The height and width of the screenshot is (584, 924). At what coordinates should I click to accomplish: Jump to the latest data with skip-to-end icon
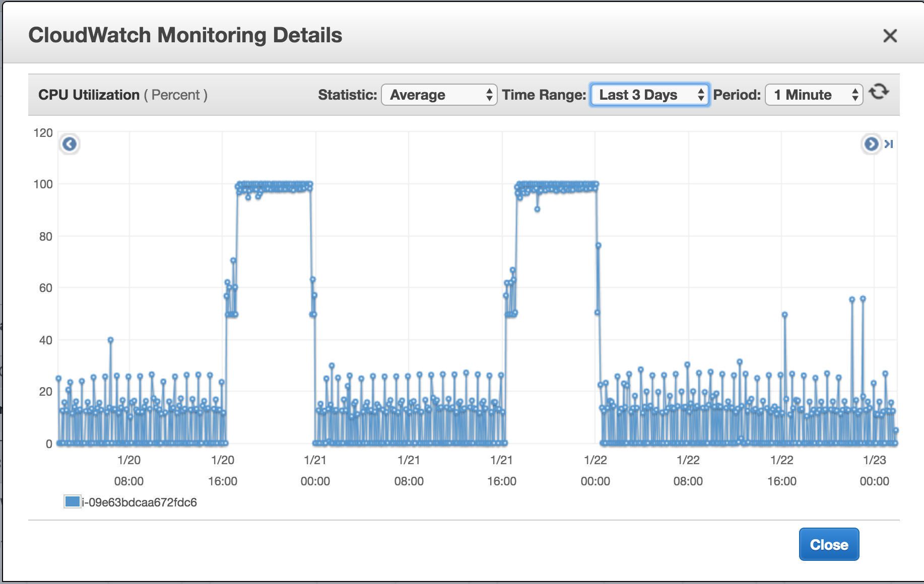tap(889, 144)
